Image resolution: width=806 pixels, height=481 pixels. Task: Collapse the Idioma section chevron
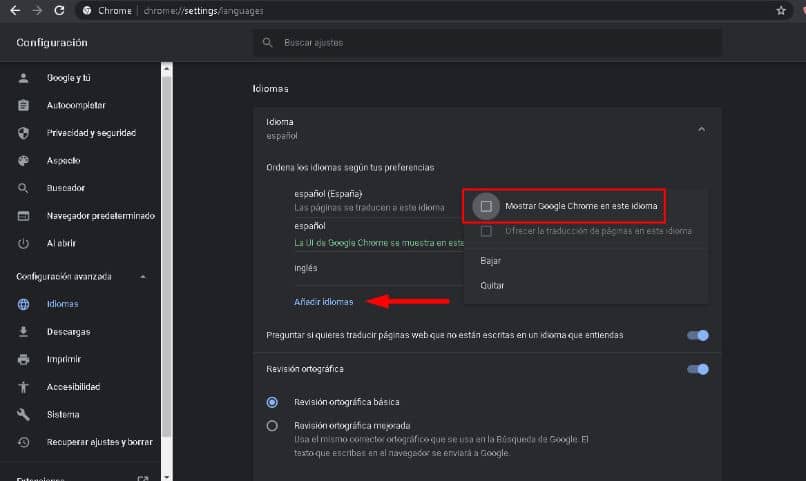click(701, 130)
